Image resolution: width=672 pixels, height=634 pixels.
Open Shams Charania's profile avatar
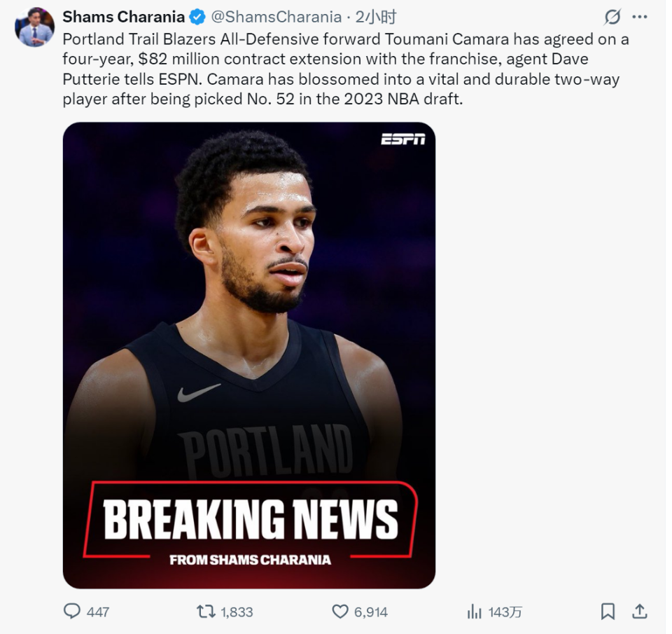point(34,28)
